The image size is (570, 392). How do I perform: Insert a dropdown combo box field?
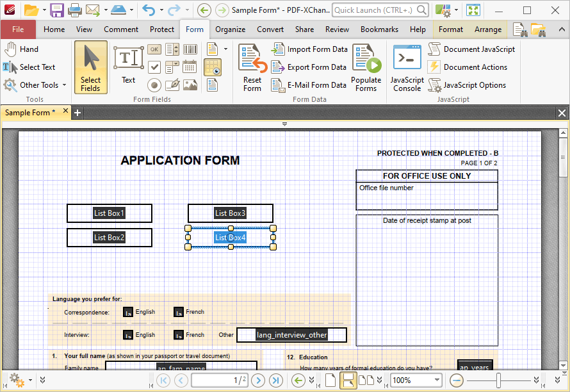[172, 67]
